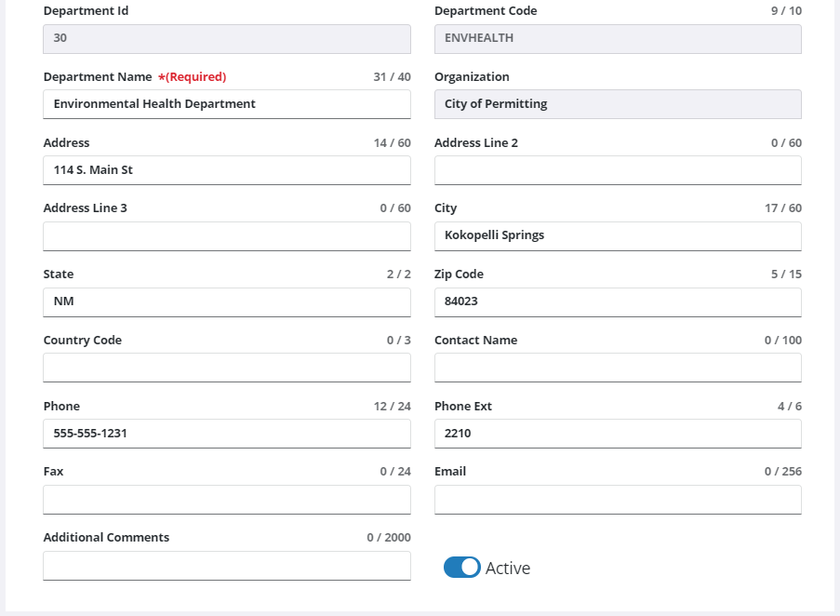Click the Department Code field showing ENVHEALTH
Viewport: 840px width, 616px height.
click(x=617, y=38)
